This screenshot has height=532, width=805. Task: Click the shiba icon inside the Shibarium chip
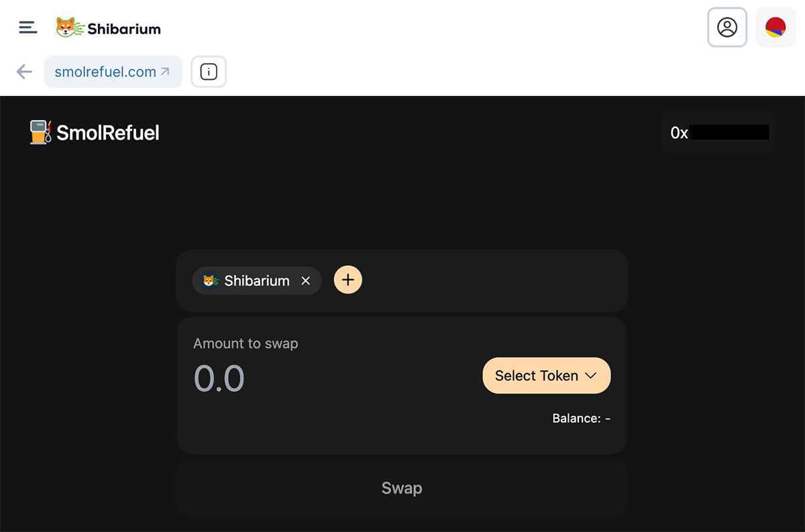[x=211, y=280]
